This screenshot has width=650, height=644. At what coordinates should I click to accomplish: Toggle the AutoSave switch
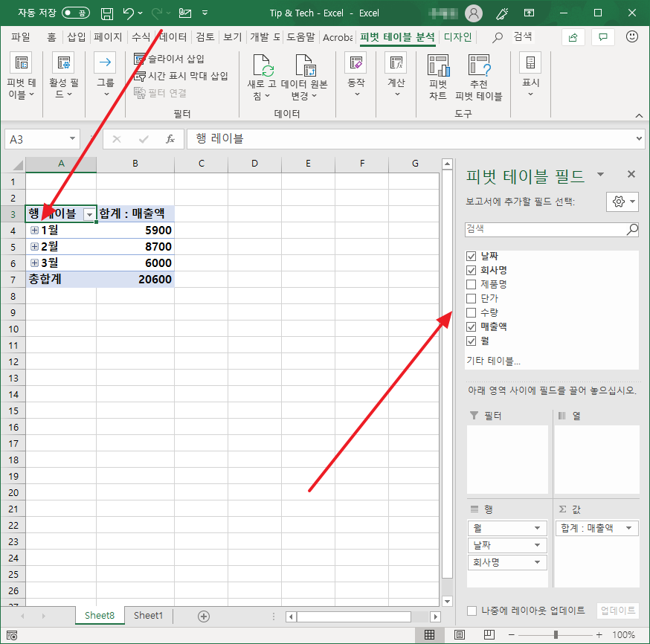point(76,13)
